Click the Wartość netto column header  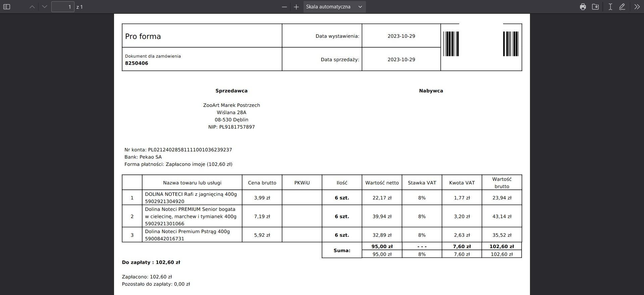(382, 183)
